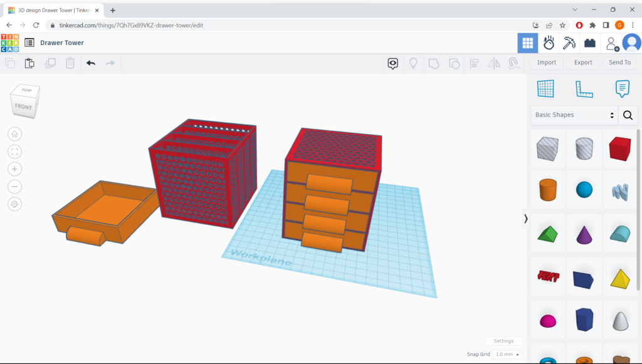Click Fit view to selection icon
The height and width of the screenshot is (364, 642).
[x=14, y=151]
